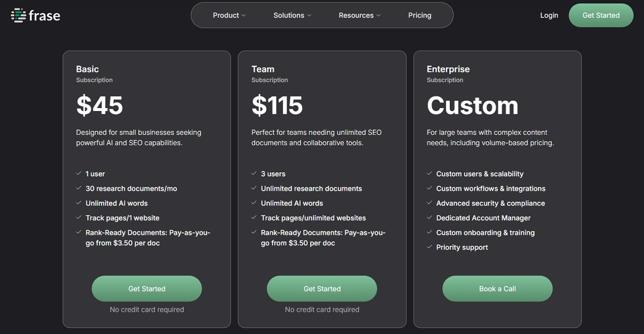644x334 pixels.
Task: Click the checkmark next to "Unlimited AI words" under Team
Action: [x=254, y=203]
